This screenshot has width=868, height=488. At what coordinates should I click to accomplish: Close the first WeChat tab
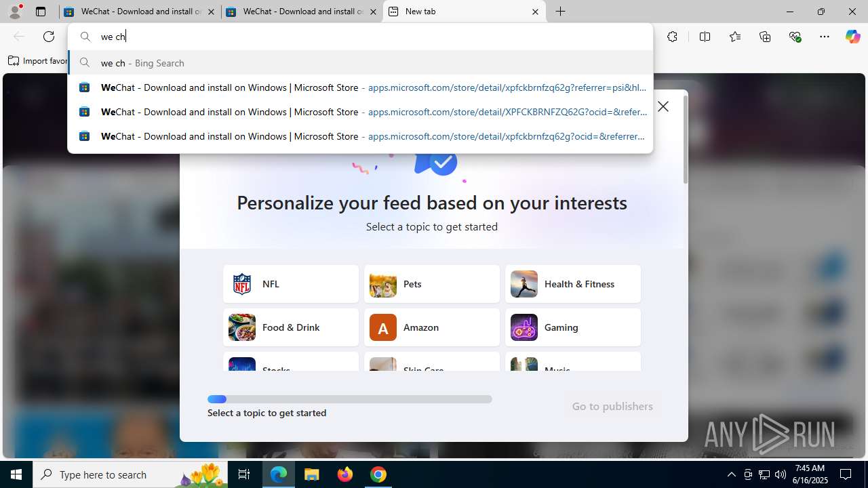pos(212,12)
